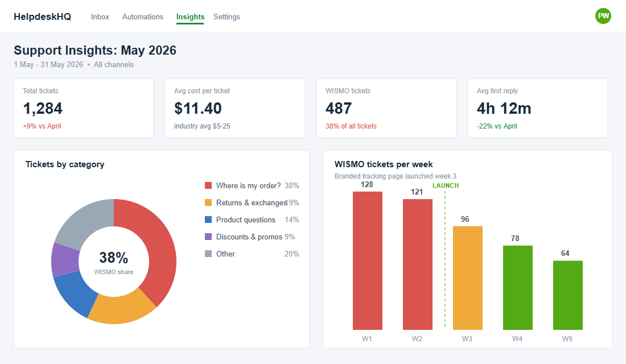The image size is (626, 364).
Task: Click 'Branded tracking page launched week 3' subtitle
Action: click(396, 176)
